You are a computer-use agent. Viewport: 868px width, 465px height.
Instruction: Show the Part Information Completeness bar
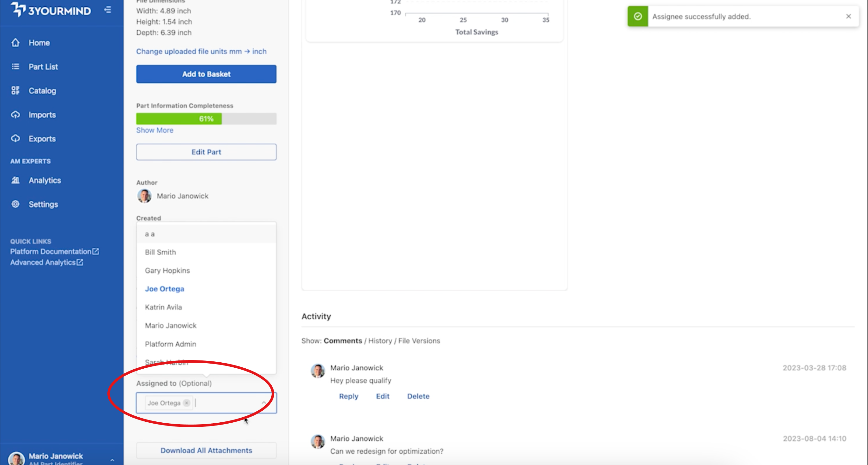click(x=205, y=119)
